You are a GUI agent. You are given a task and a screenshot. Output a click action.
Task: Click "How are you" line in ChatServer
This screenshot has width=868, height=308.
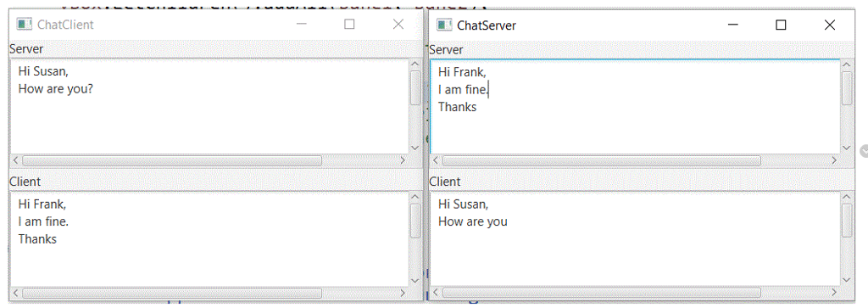click(x=473, y=221)
